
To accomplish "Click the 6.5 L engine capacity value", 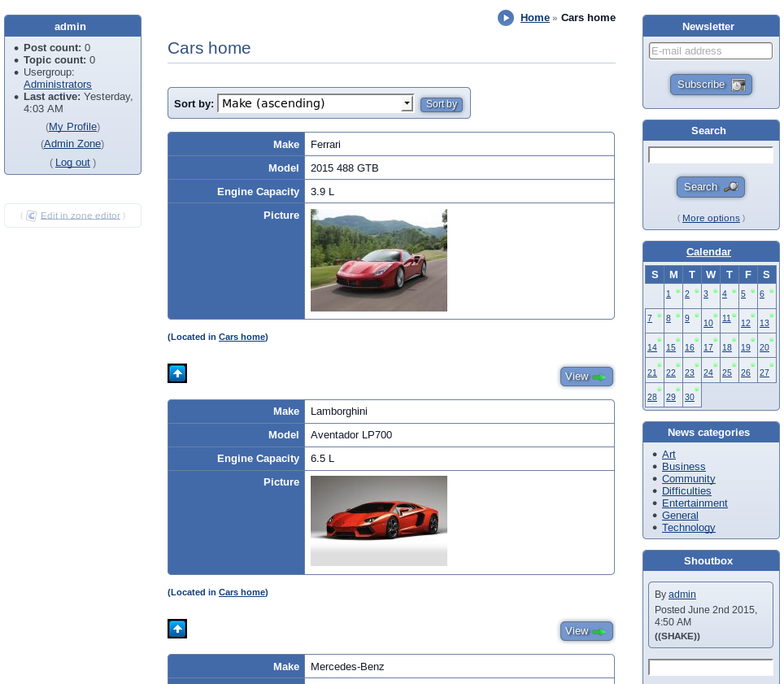I will pos(323,459).
